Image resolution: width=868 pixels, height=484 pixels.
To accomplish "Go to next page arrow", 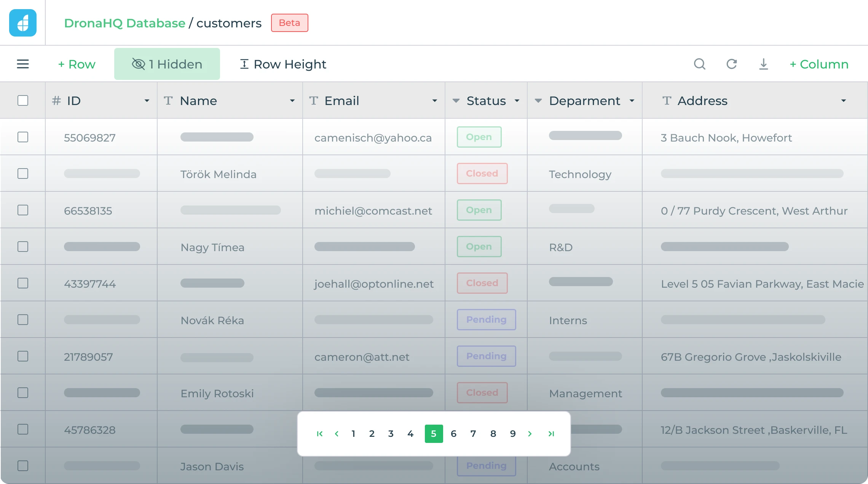I will (x=530, y=434).
